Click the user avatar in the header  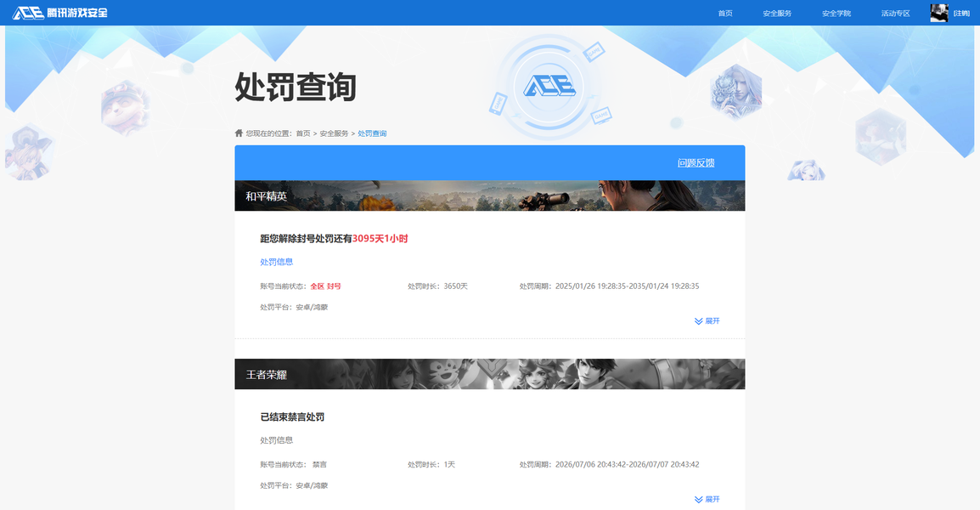[x=938, y=13]
